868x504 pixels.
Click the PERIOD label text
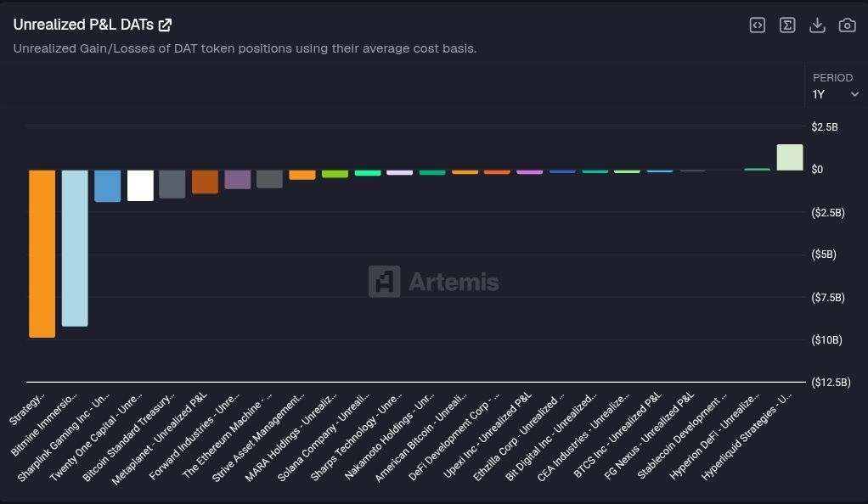(832, 77)
